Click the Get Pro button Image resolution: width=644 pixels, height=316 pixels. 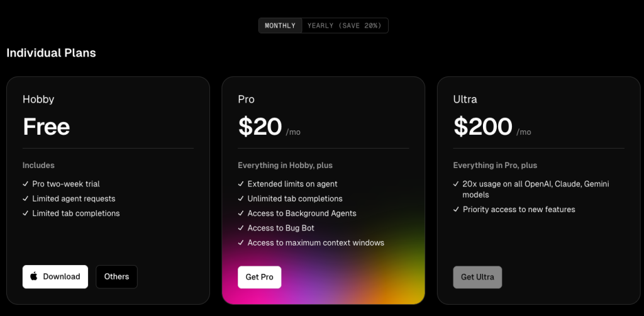click(x=260, y=277)
